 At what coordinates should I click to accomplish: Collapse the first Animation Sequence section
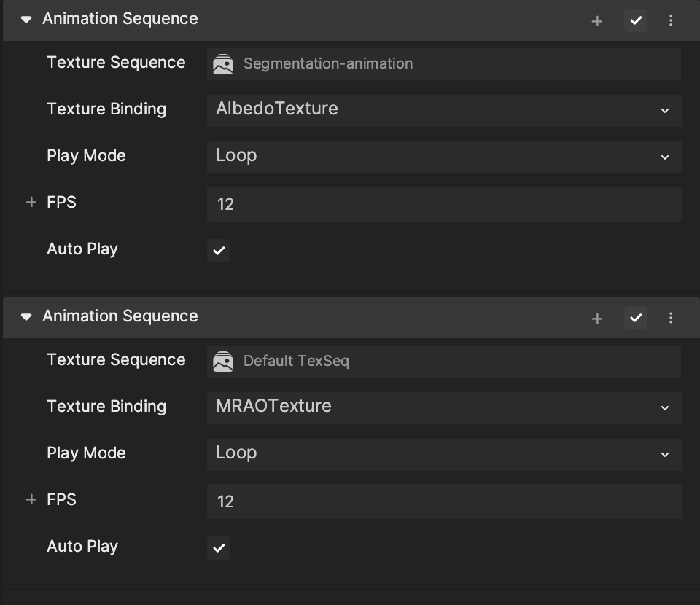tap(26, 20)
